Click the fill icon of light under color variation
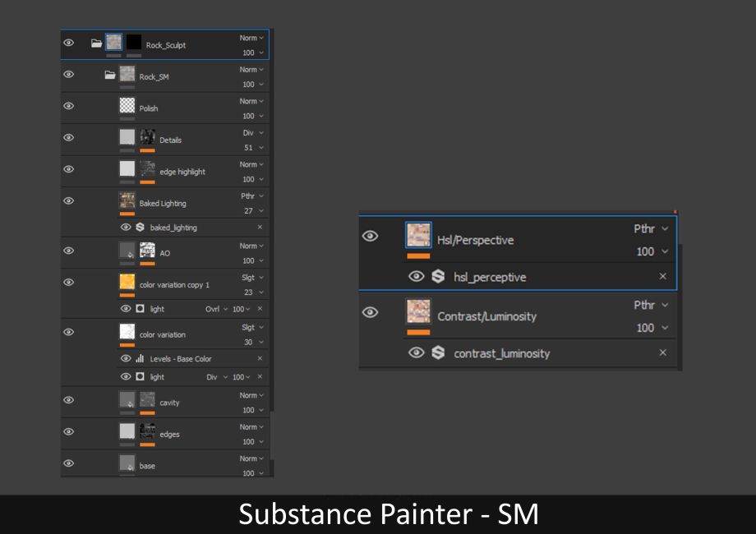The width and height of the screenshot is (756, 534). point(140,376)
